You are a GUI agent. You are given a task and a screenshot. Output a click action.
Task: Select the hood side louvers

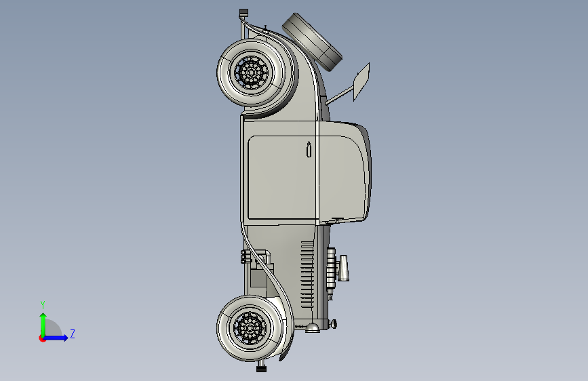(307, 275)
